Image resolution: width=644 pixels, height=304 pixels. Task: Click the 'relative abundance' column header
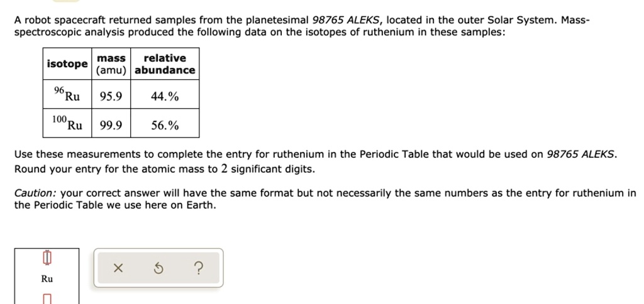pyautogui.click(x=165, y=64)
